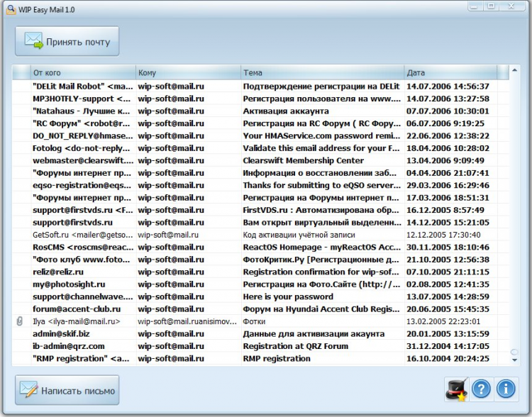Screen dimensions: 532x417
Task: Open the ФотоКритик.Ру registration email
Action: click(x=260, y=260)
